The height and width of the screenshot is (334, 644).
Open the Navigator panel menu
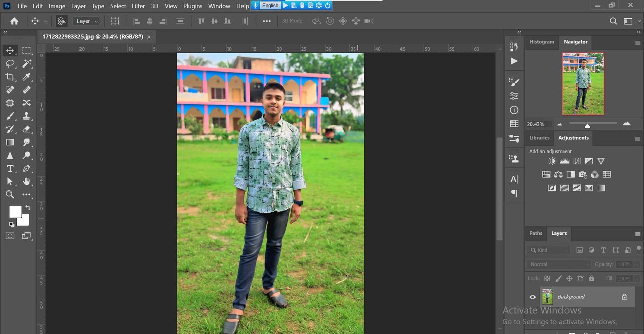(x=638, y=43)
